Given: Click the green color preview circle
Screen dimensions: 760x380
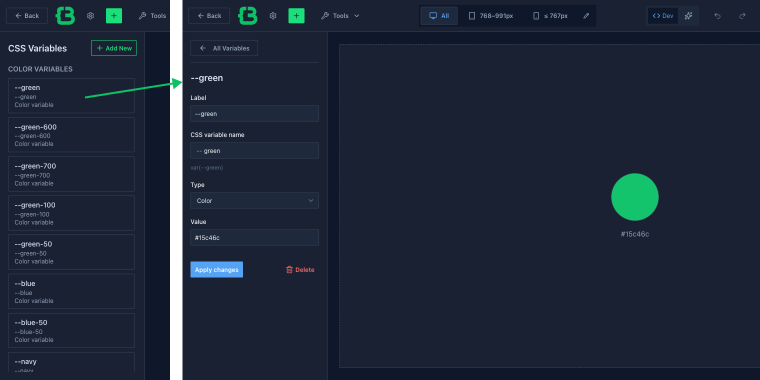Looking at the screenshot, I should pos(635,197).
